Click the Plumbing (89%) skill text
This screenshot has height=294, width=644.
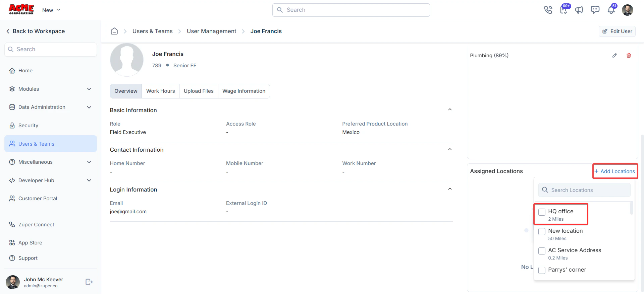[489, 56]
